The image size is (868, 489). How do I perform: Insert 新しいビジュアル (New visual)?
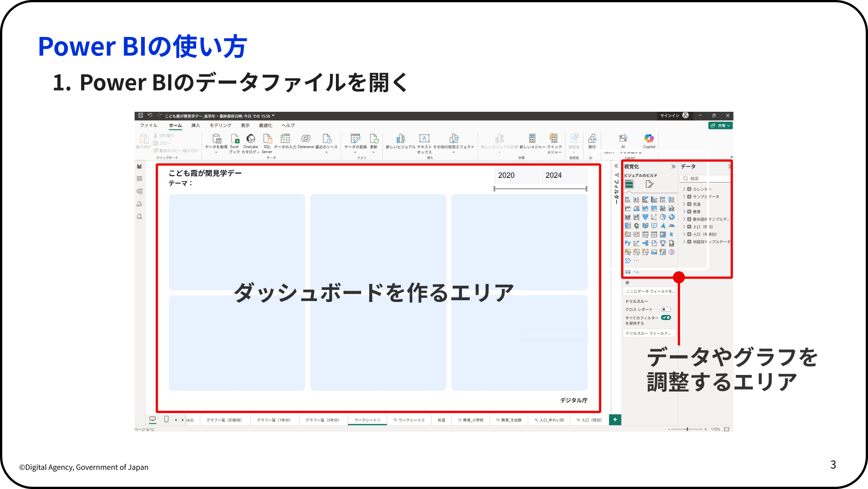400,141
